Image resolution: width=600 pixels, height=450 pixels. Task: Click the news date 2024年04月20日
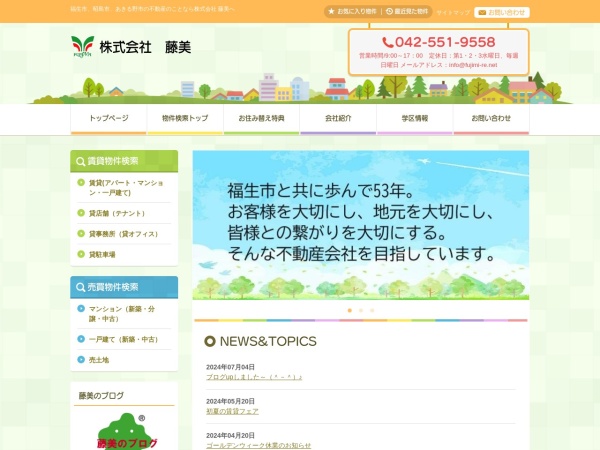(x=230, y=436)
